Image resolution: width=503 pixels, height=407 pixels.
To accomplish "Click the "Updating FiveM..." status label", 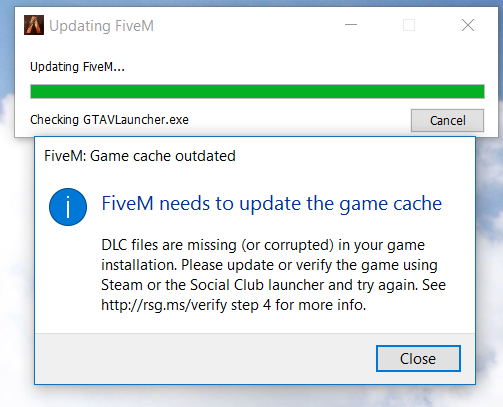I will pyautogui.click(x=77, y=67).
